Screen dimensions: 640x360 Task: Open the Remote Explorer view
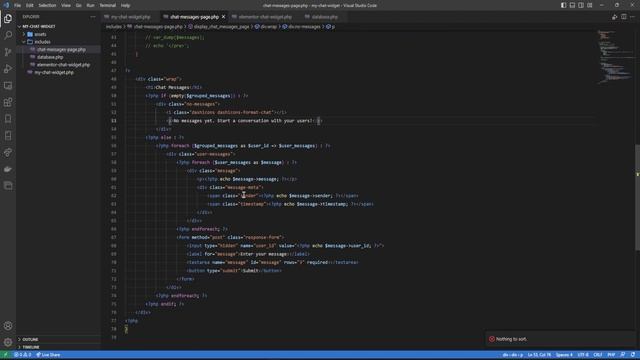coord(8,85)
